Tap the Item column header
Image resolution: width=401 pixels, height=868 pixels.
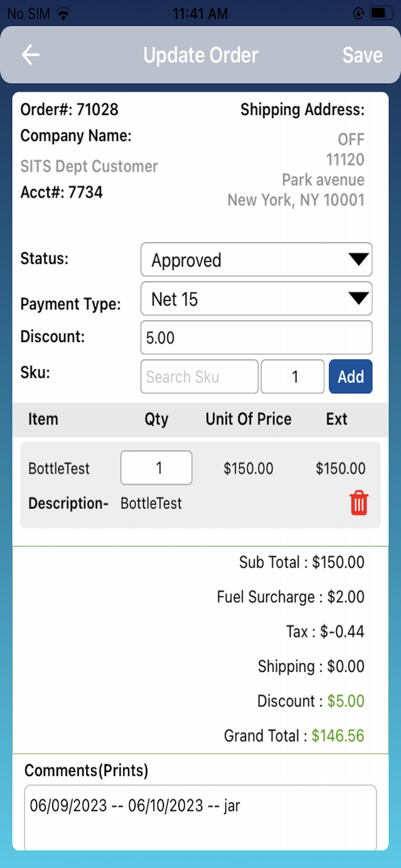43,419
